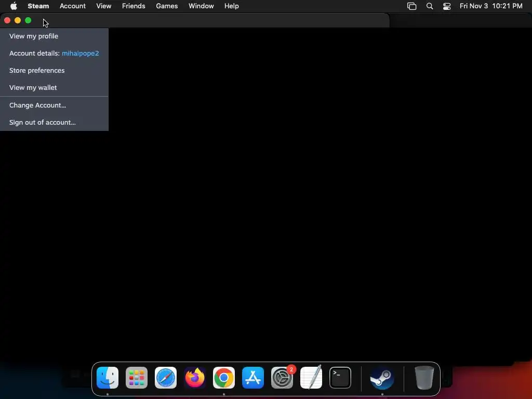532x399 pixels.
Task: Open App Store from the Dock
Action: pyautogui.click(x=253, y=378)
